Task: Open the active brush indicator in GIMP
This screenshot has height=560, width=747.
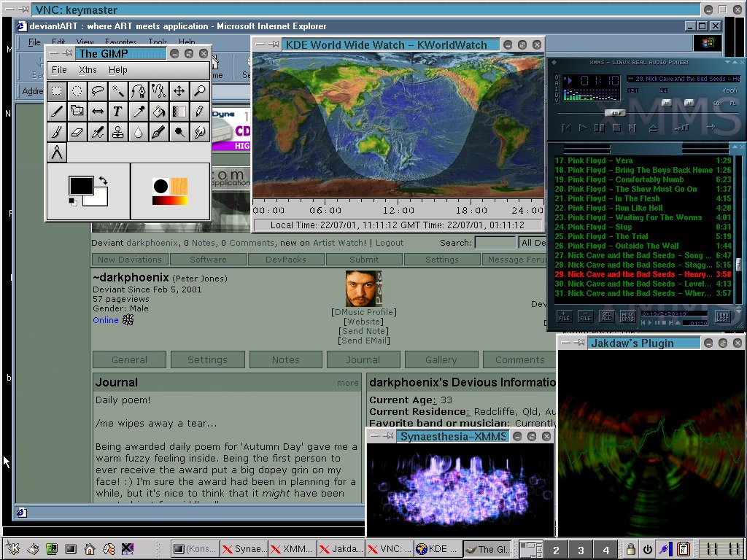Action: (160, 186)
